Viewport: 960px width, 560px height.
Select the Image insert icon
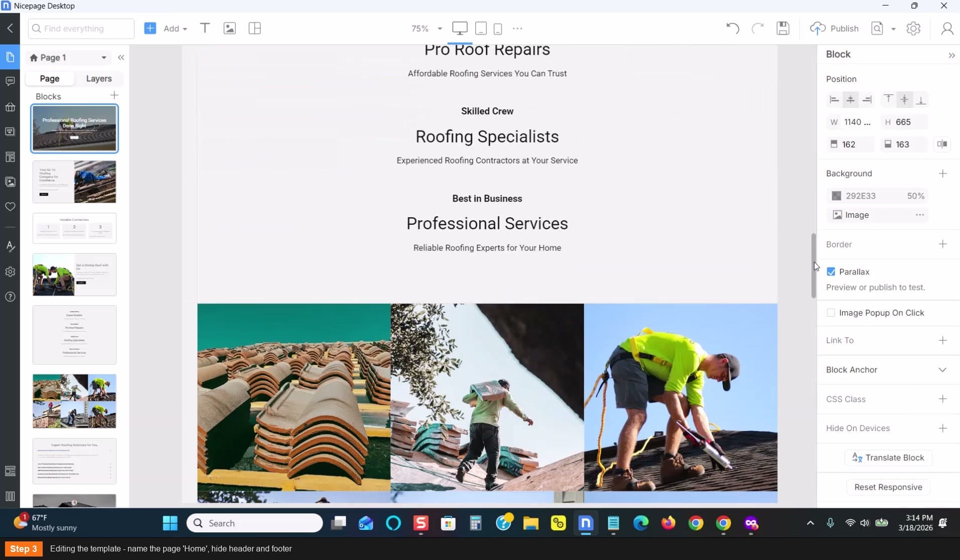pos(229,29)
